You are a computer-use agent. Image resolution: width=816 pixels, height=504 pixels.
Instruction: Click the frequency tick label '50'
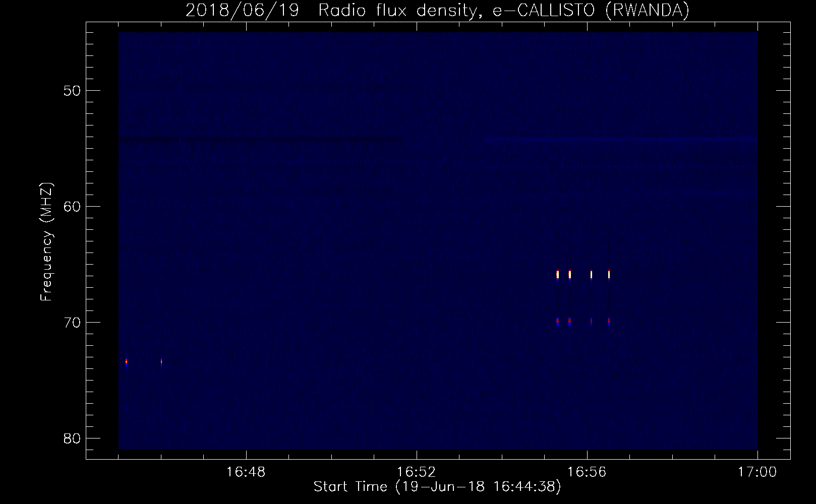72,91
